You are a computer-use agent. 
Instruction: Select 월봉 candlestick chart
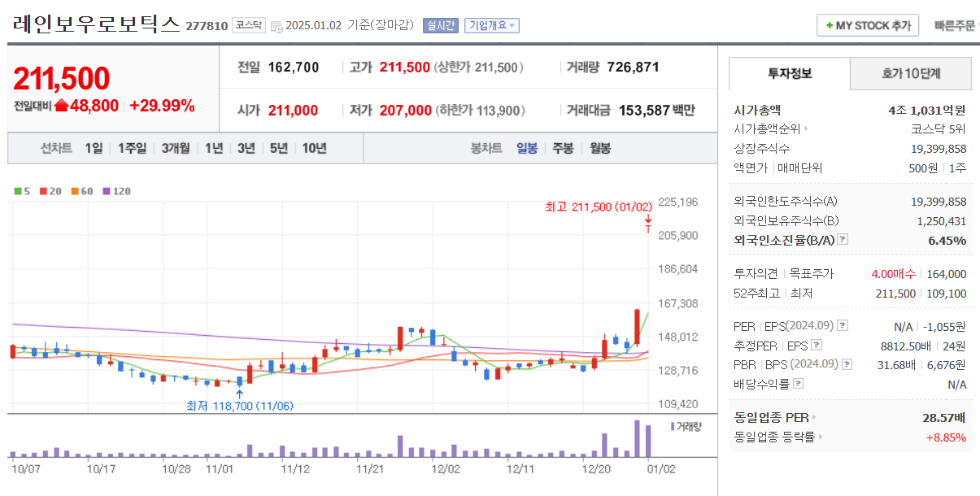click(x=600, y=148)
